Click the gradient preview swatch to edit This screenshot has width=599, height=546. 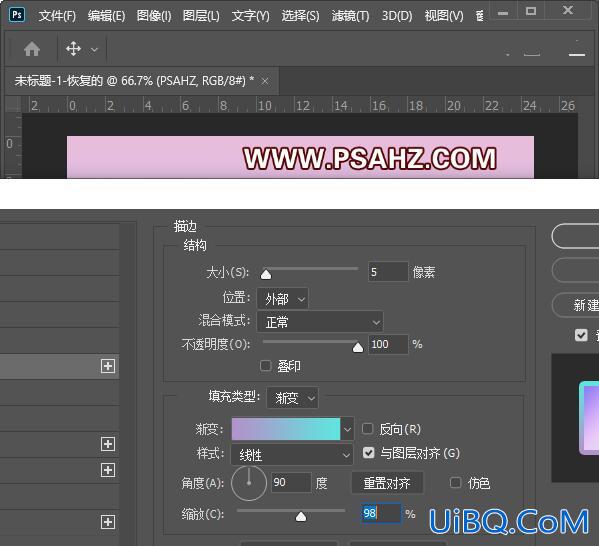[286, 429]
